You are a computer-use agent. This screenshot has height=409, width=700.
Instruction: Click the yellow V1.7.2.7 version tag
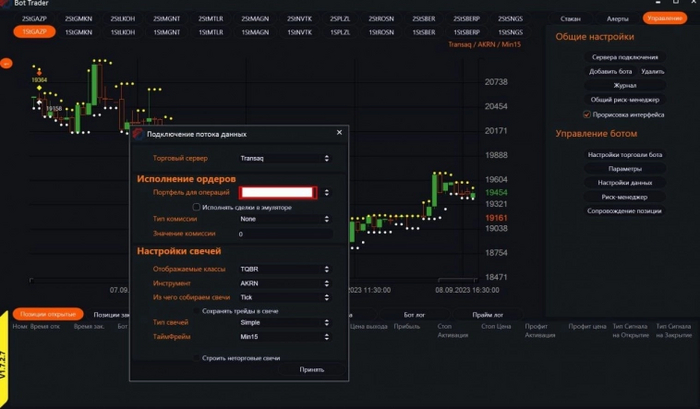(x=4, y=359)
